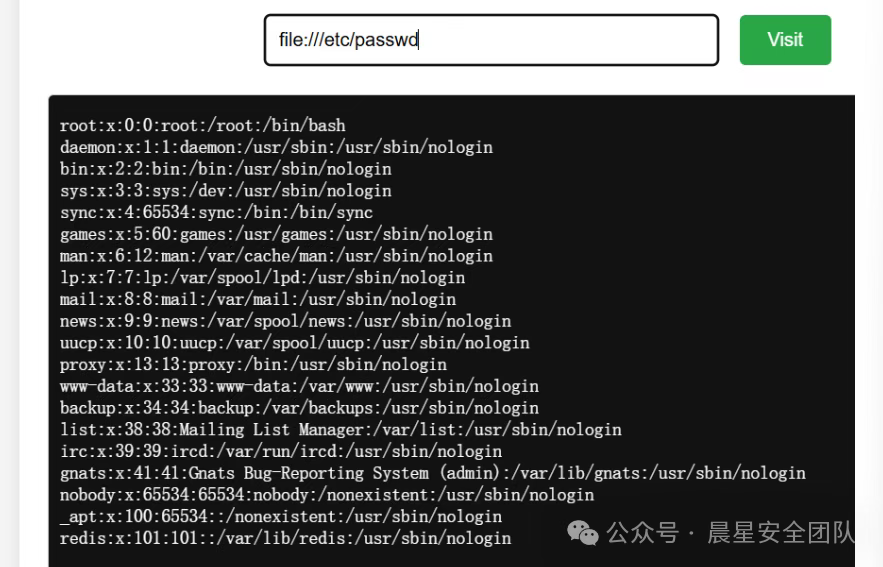Click the news user entry line
Image resolution: width=883 pixels, height=567 pixels.
pos(285,321)
